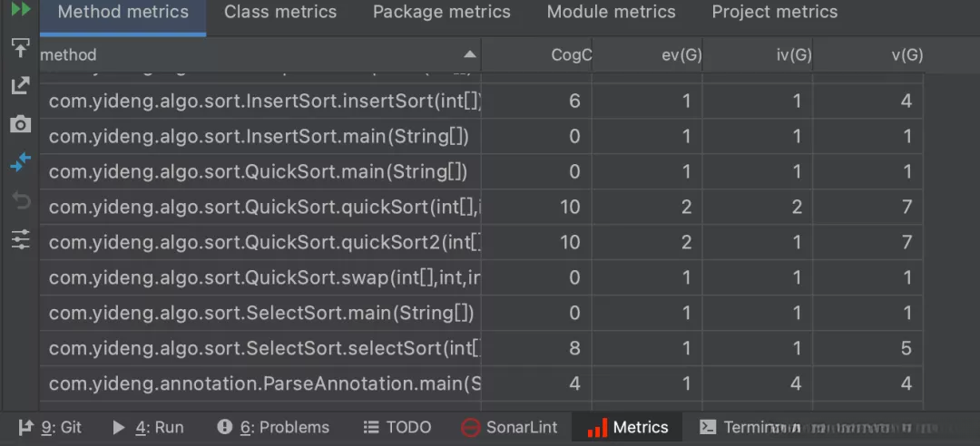Screen dimensions: 980x446
Task: Open the SonarLint tool window
Action: point(509,427)
